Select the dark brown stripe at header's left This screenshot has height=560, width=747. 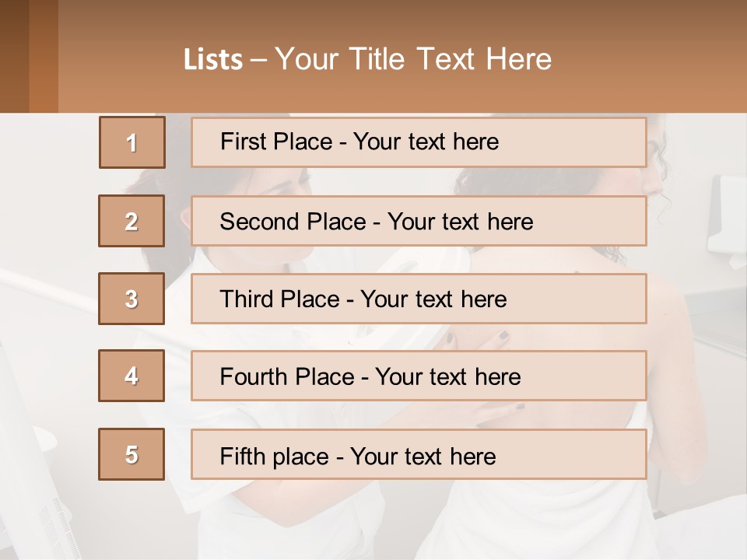[x=14, y=56]
